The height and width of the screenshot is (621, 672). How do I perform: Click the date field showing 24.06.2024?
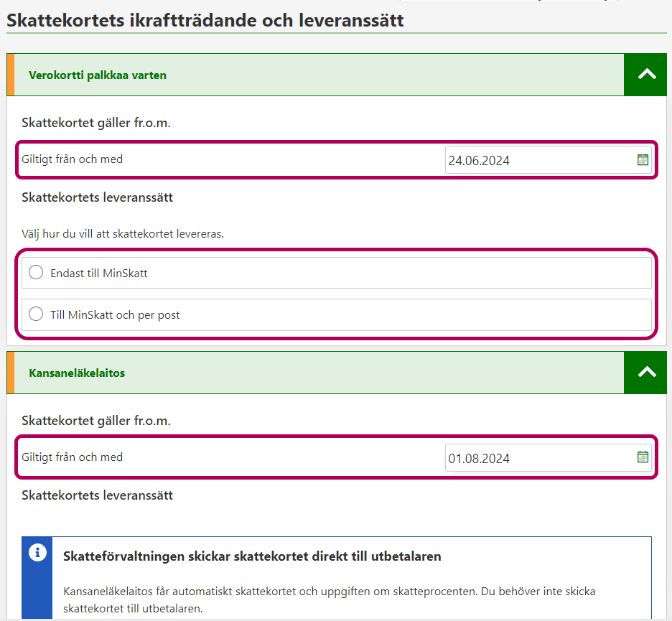(538, 160)
